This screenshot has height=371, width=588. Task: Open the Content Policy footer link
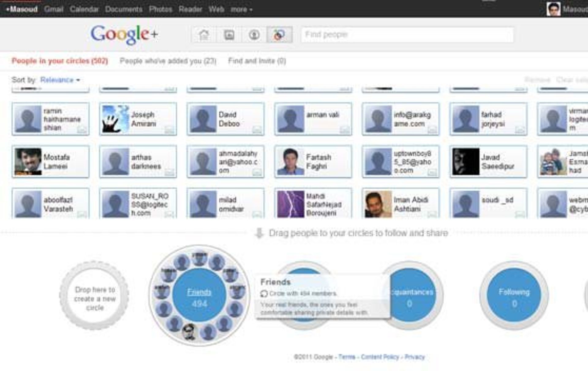point(380,357)
